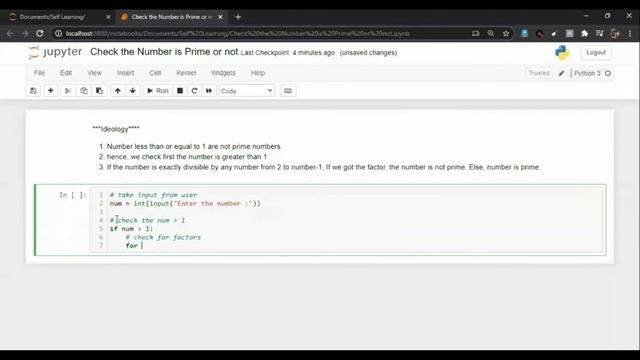
Task: Open the Kernel menu
Action: click(186, 73)
